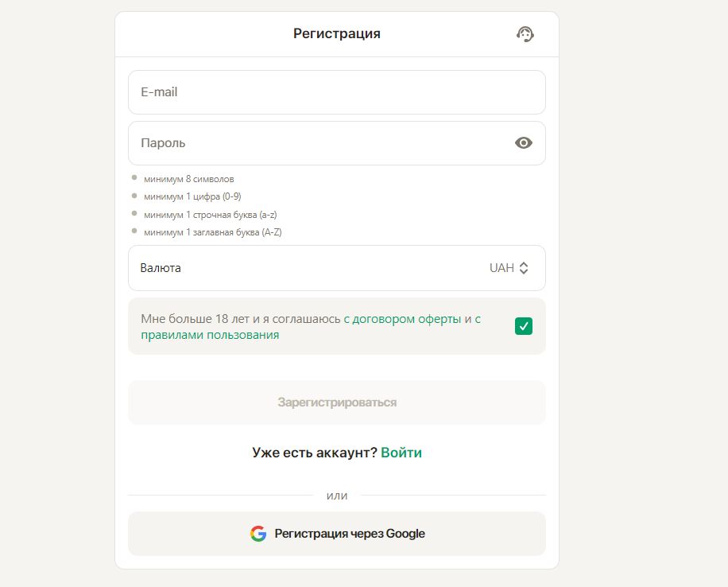Open the Валюта currency dropdown

click(337, 268)
